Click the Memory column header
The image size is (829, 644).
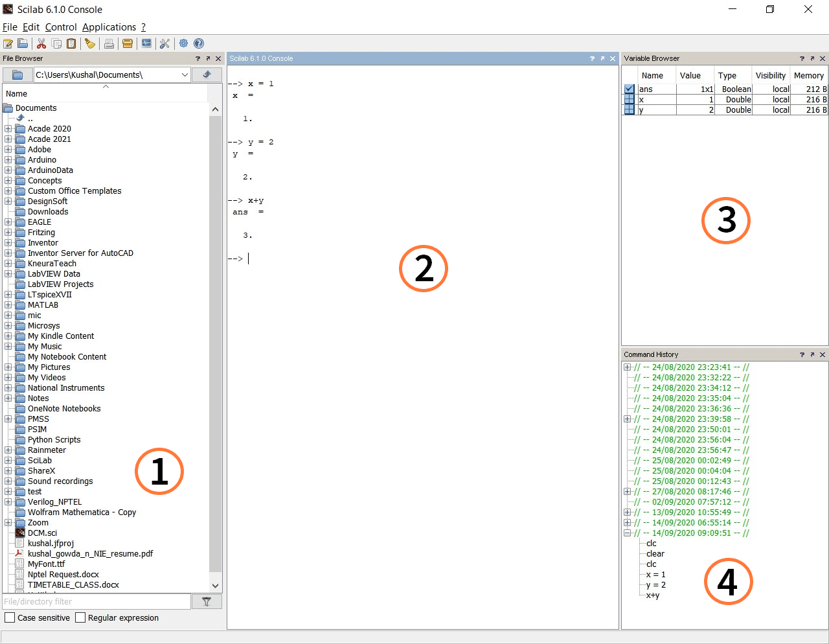click(810, 75)
